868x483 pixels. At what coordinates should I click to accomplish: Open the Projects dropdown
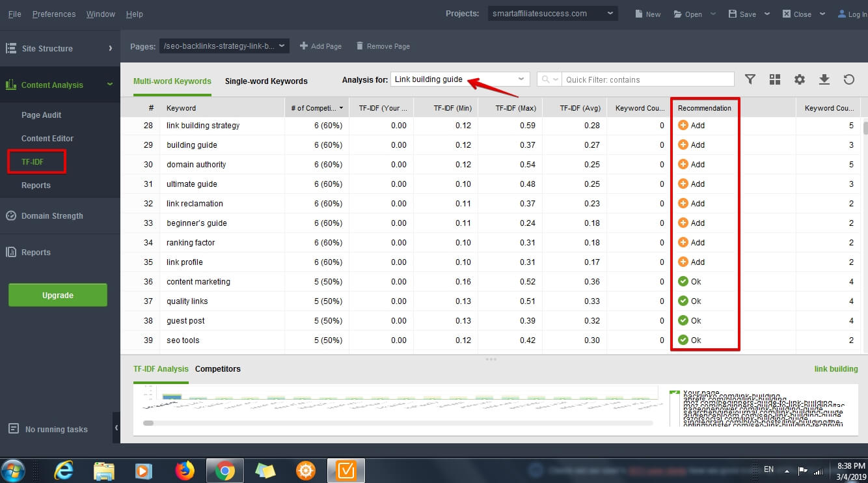coord(552,13)
